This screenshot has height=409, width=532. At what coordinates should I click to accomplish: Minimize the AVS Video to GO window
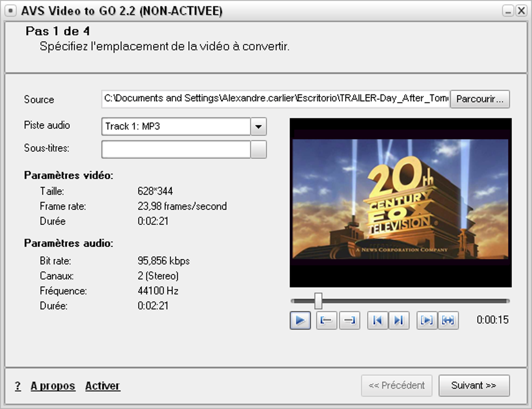tap(508, 11)
